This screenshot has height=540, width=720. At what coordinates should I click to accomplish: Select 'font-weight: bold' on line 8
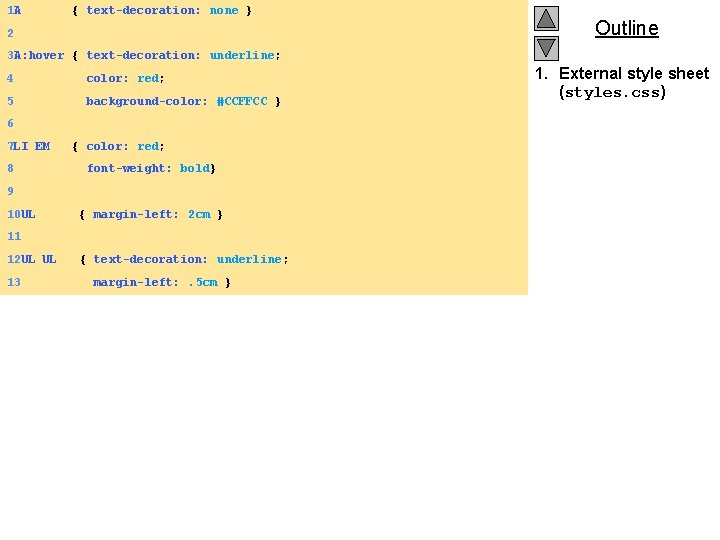pyautogui.click(x=149, y=168)
